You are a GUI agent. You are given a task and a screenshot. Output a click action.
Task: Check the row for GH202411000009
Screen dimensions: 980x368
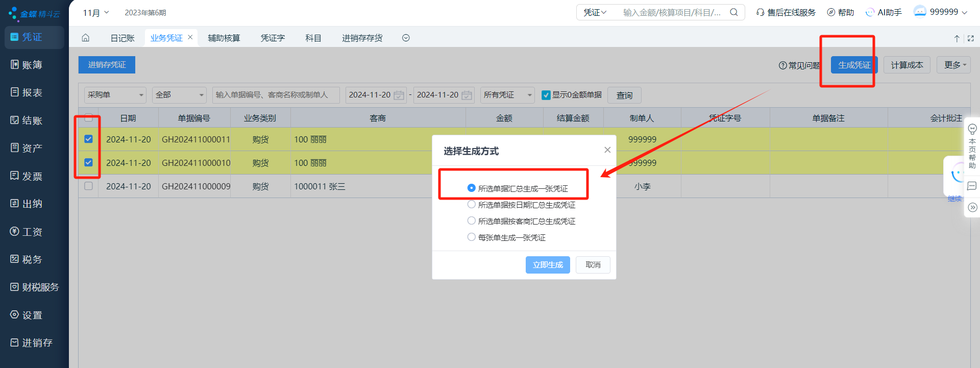point(88,186)
